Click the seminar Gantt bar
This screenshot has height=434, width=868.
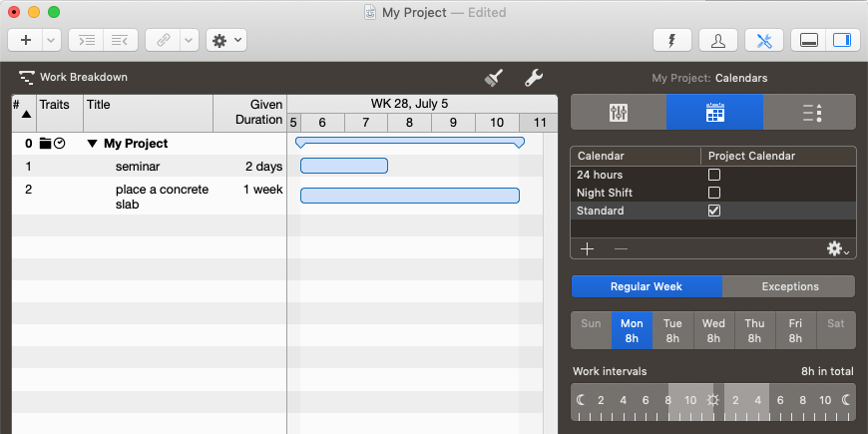click(344, 166)
